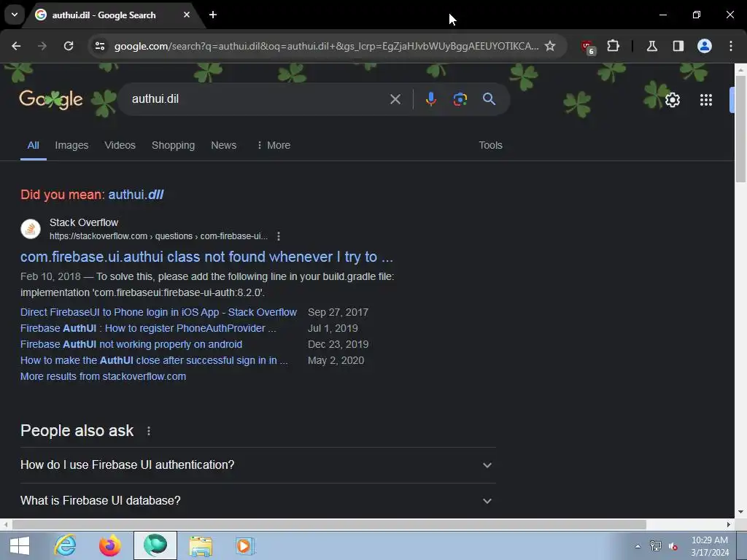Open the network status tray icon
Viewport: 747px width, 560px height.
pyautogui.click(x=656, y=546)
